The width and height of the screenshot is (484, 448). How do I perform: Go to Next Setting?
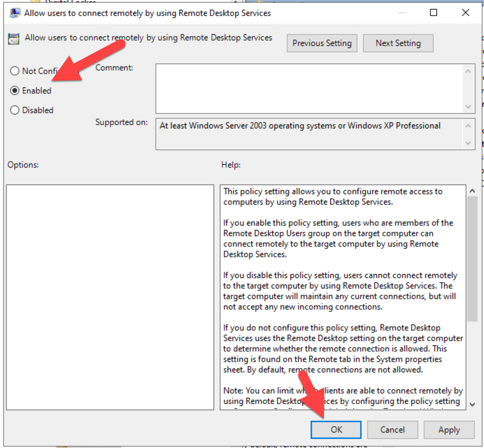(398, 43)
